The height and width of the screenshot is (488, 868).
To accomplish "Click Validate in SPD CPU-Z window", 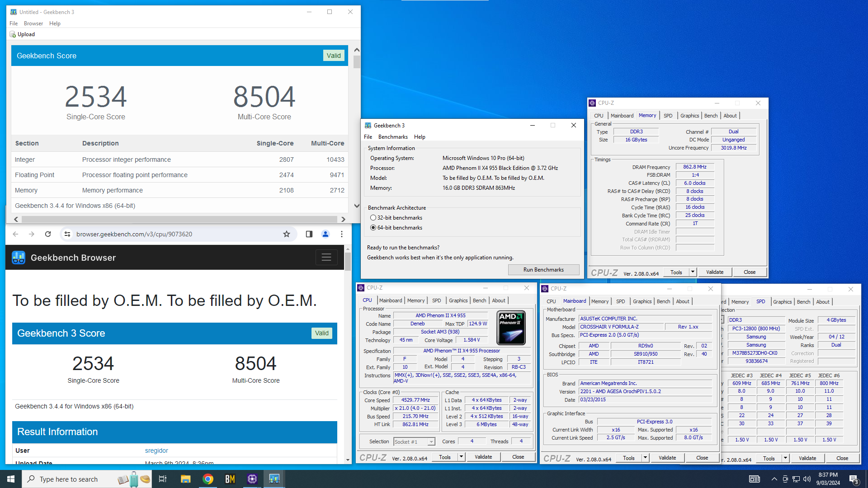I will pos(807,458).
